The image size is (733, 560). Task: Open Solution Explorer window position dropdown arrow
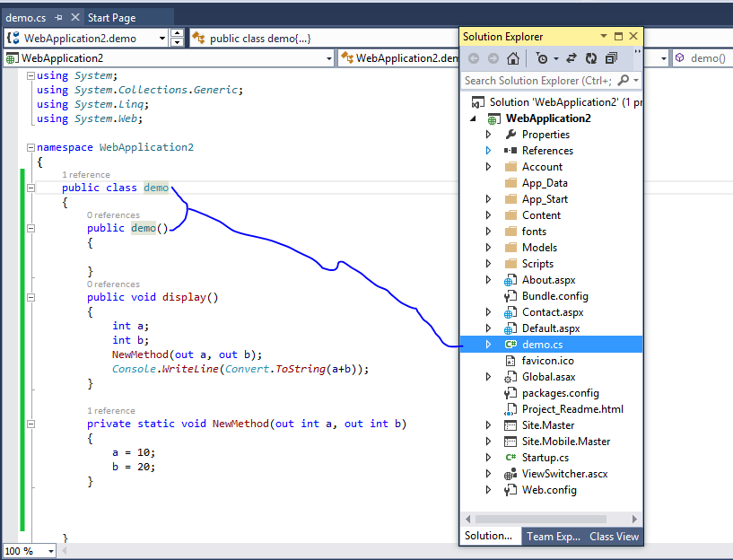click(x=604, y=36)
